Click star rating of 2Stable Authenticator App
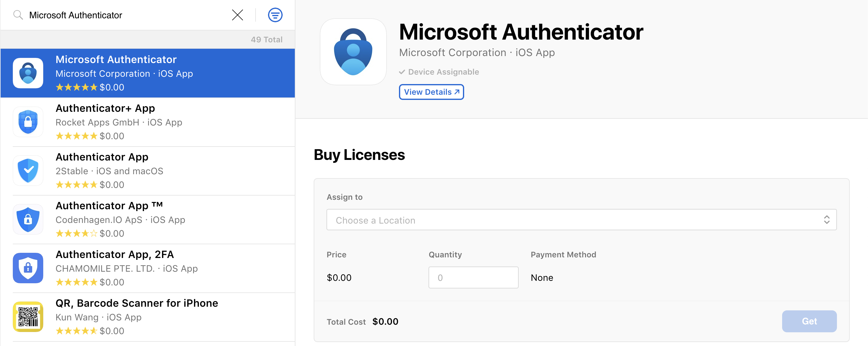Viewport: 868px width, 346px height. coord(76,185)
